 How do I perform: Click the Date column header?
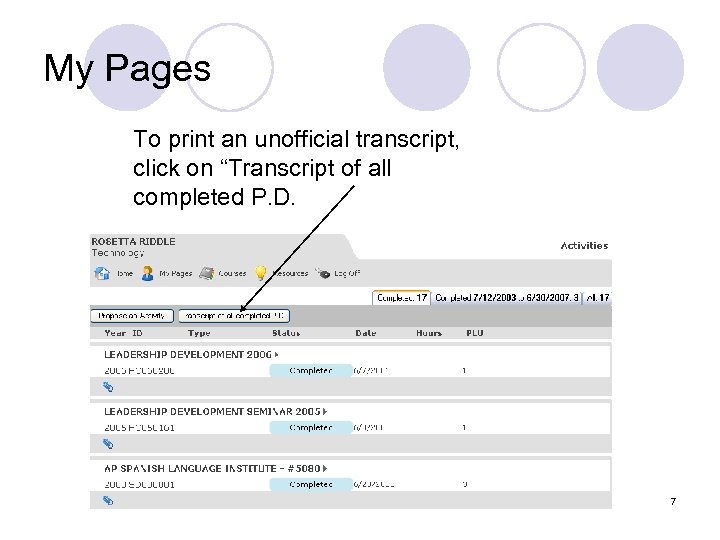[x=366, y=333]
